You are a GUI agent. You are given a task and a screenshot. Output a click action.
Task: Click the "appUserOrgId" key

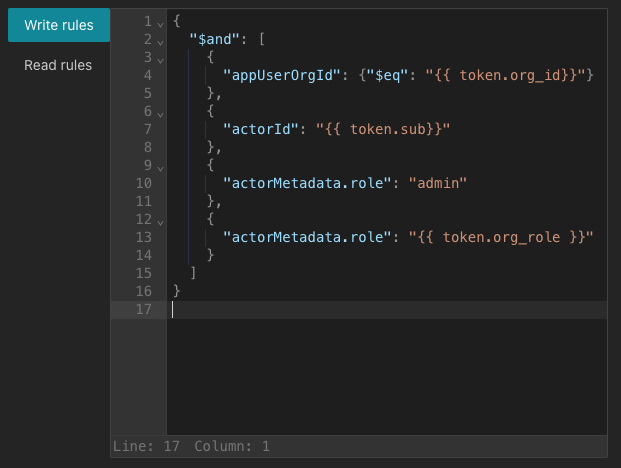pyautogui.click(x=282, y=75)
